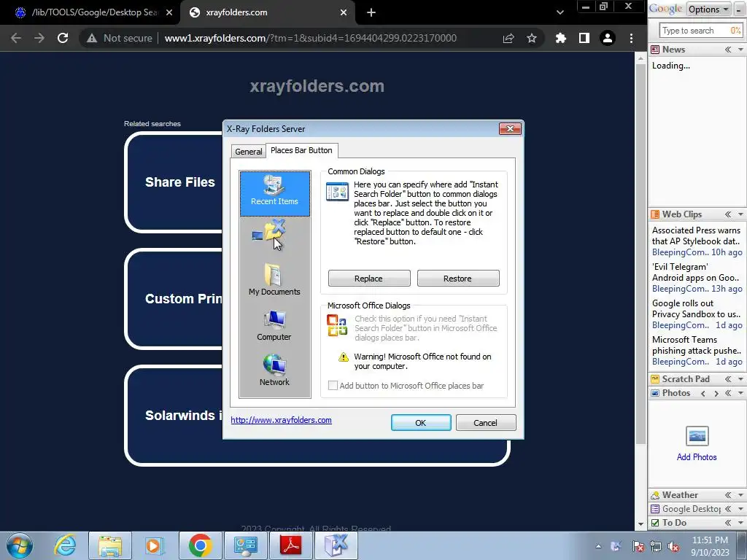Screen dimensions: 747x560
Task: Go forward in Chrome
Action: (x=39, y=38)
